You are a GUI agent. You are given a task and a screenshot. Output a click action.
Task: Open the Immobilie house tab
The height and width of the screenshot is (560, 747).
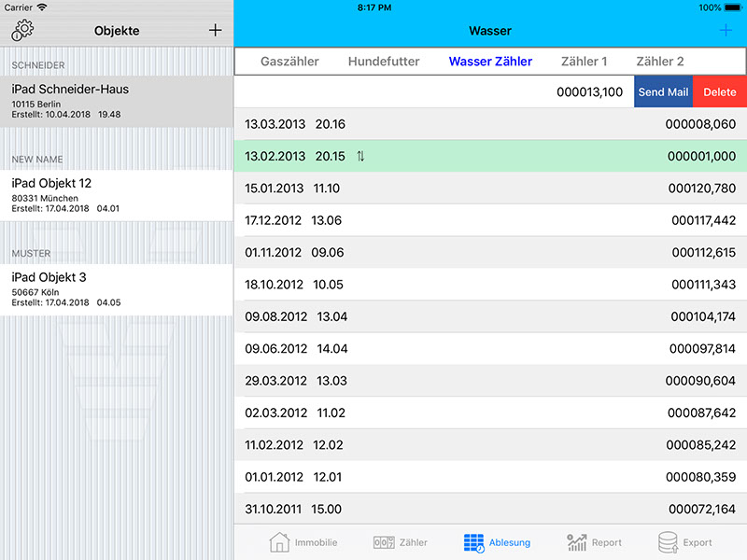click(303, 542)
